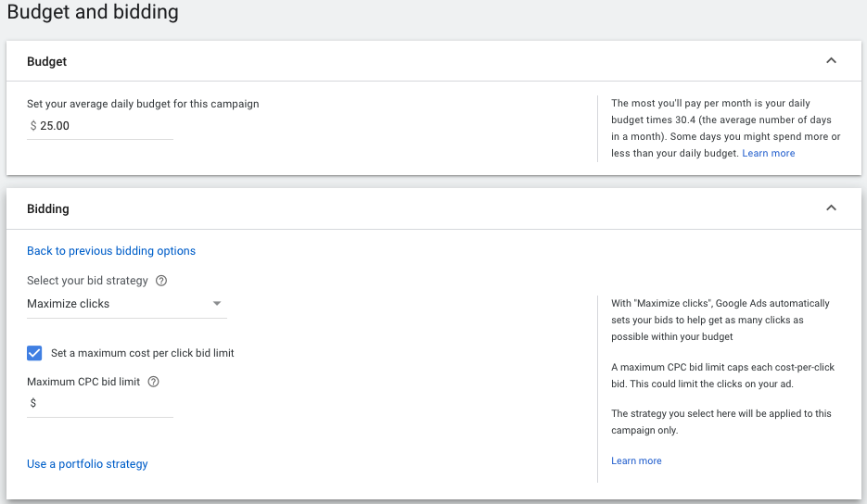867x504 pixels.
Task: Click the dollar sign in CPC limit field
Action: tap(33, 403)
